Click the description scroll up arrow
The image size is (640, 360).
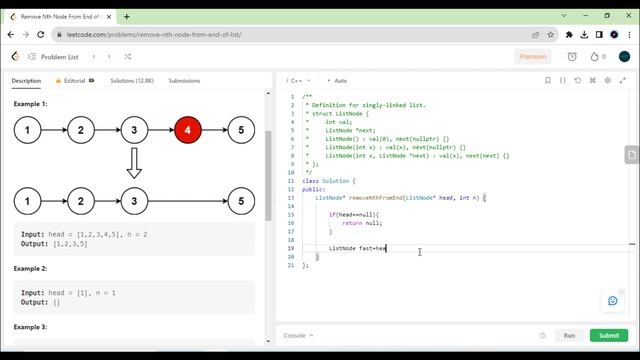268,93
